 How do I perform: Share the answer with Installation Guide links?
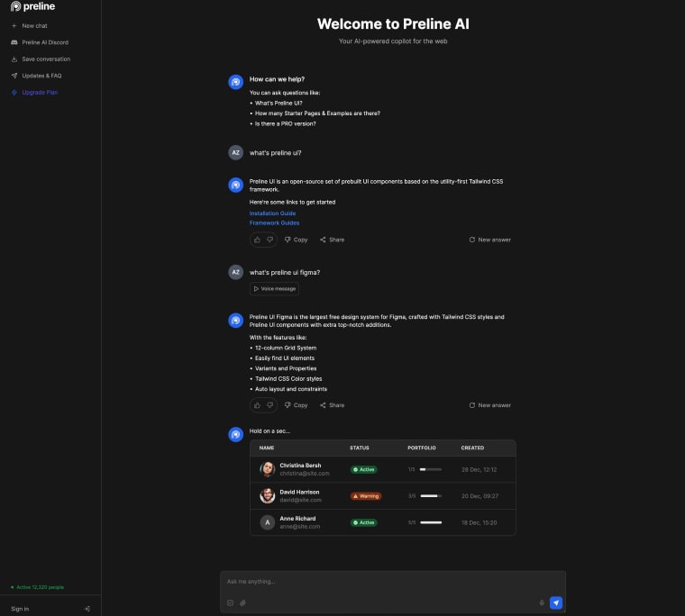coord(332,240)
